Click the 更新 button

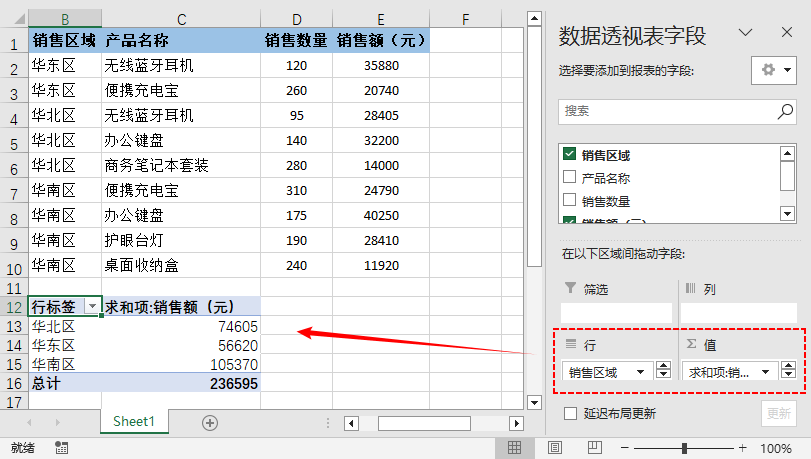778,413
